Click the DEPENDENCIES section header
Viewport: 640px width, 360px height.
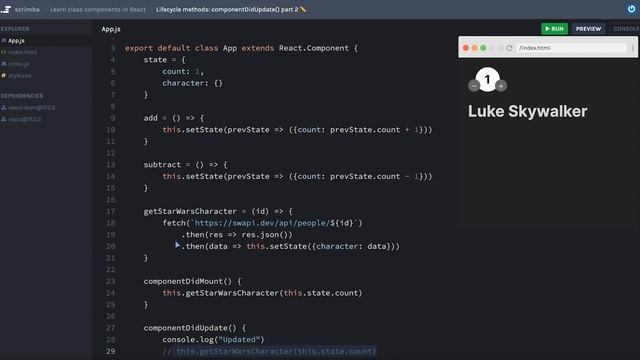point(22,96)
